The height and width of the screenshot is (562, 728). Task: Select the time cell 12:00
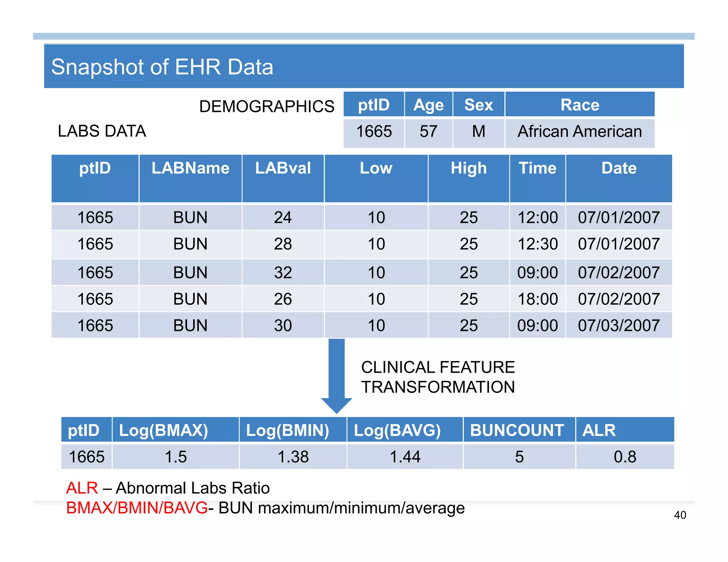[537, 217]
